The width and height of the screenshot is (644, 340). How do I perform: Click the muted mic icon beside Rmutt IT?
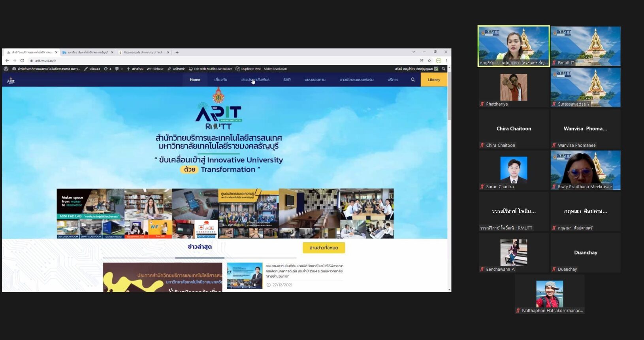[x=554, y=62]
